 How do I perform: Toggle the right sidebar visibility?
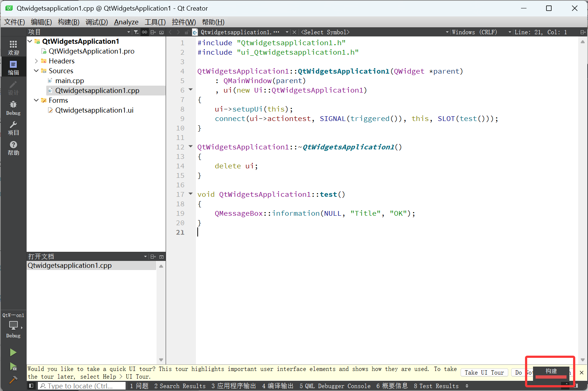tap(576, 386)
